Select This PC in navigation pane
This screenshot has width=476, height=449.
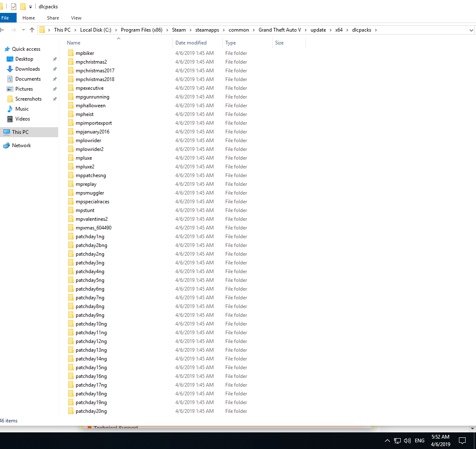(x=20, y=132)
